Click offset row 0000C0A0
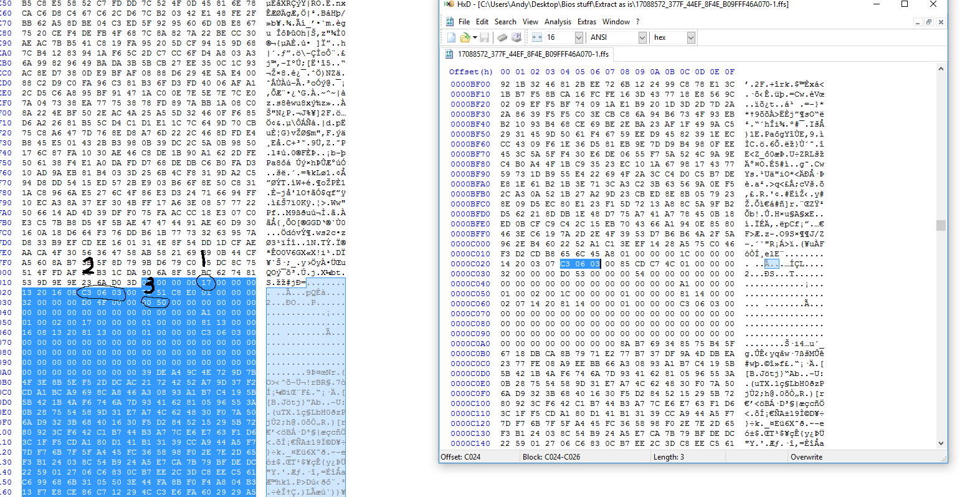The image size is (980, 497). (470, 344)
